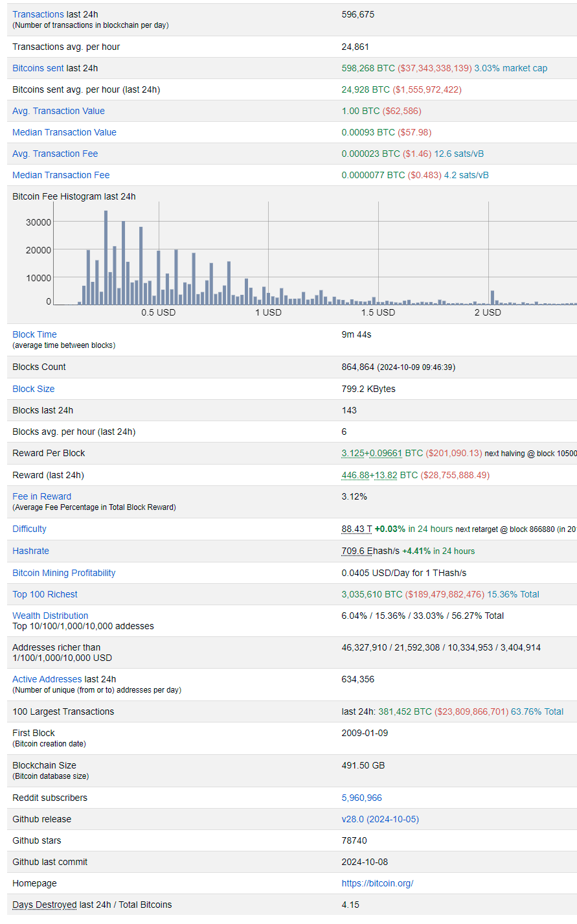This screenshot has width=577, height=924.
Task: Click the Avg. Transaction Fee link
Action: click(x=55, y=154)
